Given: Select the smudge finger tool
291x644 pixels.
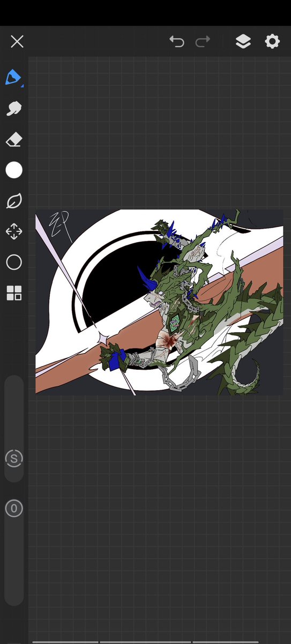Looking at the screenshot, I should pyautogui.click(x=14, y=109).
